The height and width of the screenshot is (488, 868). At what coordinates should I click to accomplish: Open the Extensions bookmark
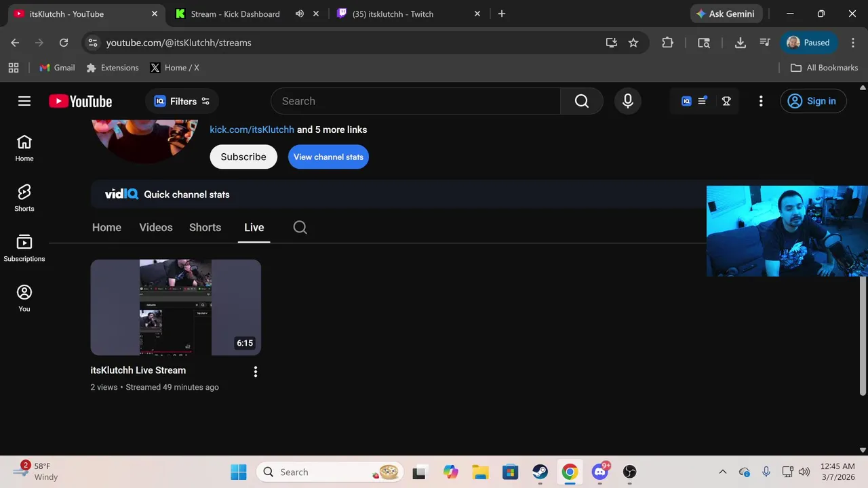[x=113, y=68]
